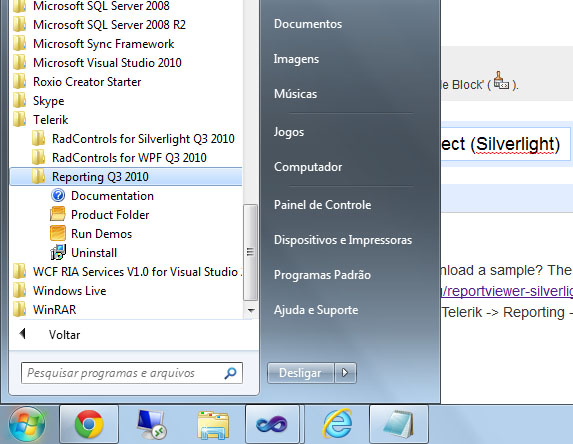Open Google Chrome from the taskbar
This screenshot has width=573, height=444.
click(89, 424)
